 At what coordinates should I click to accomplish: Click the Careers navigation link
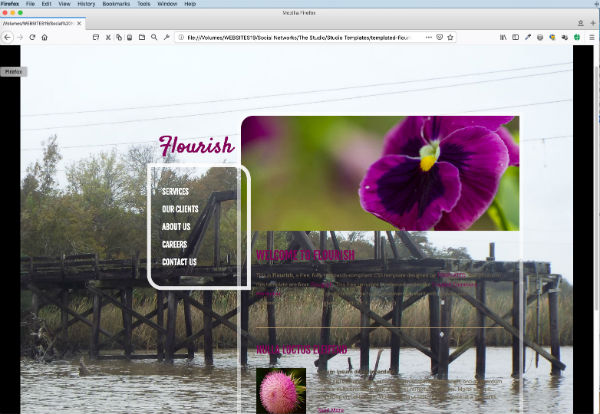point(174,244)
